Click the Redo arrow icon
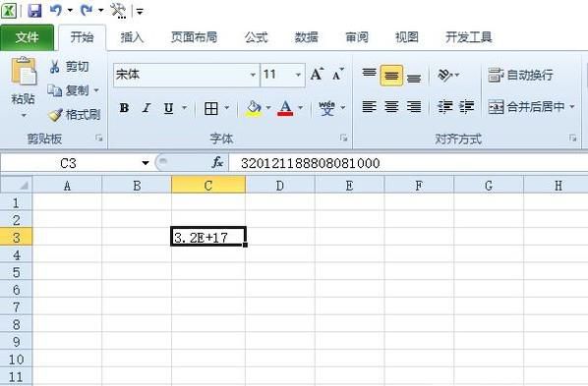This screenshot has height=386, width=588. tap(87, 10)
